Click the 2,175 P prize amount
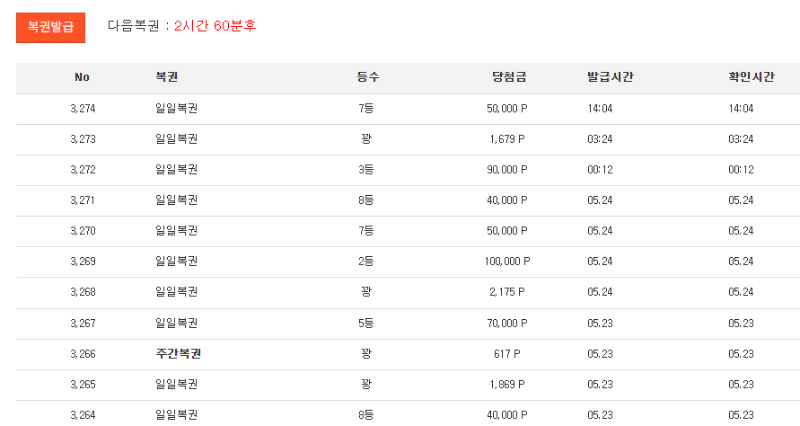 coord(507,292)
